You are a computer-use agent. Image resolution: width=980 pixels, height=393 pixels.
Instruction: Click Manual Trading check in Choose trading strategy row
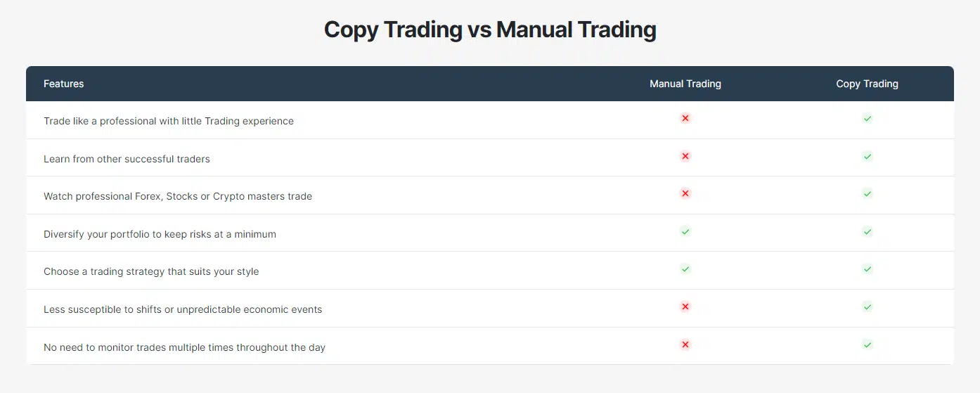tap(685, 269)
